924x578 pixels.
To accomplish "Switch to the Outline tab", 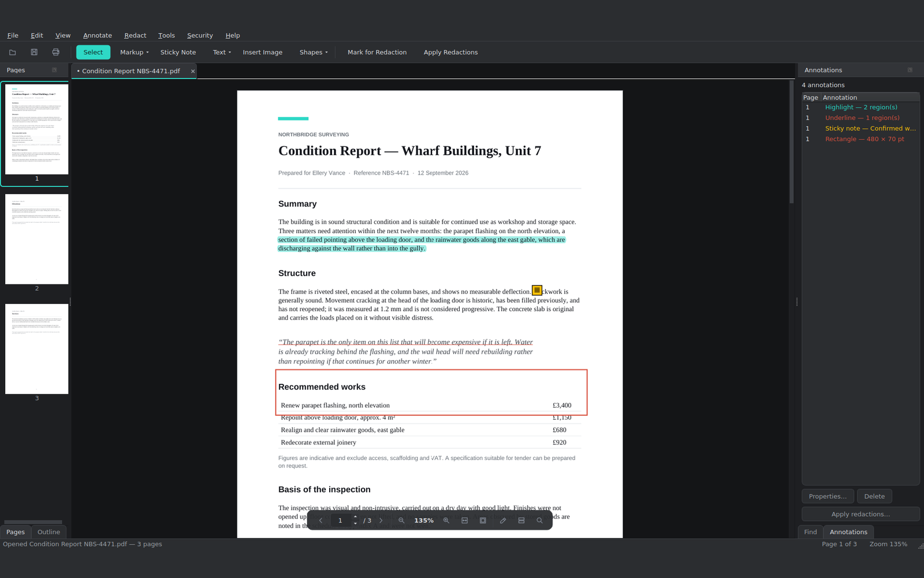I will pyautogui.click(x=49, y=532).
